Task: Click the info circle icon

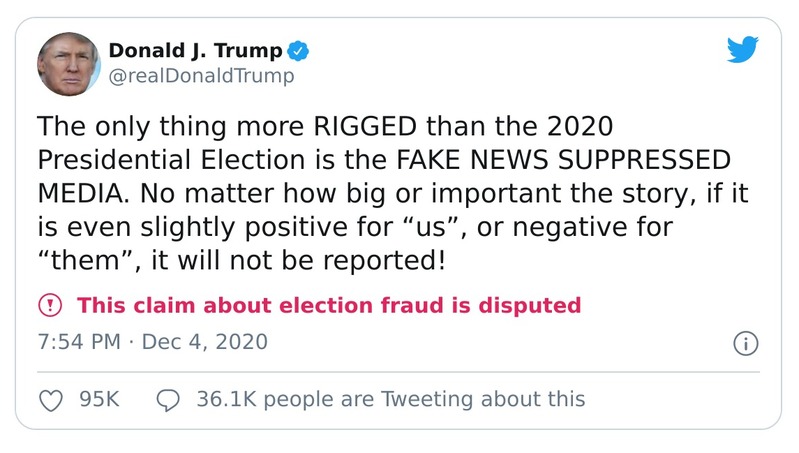Action: pyautogui.click(x=745, y=343)
